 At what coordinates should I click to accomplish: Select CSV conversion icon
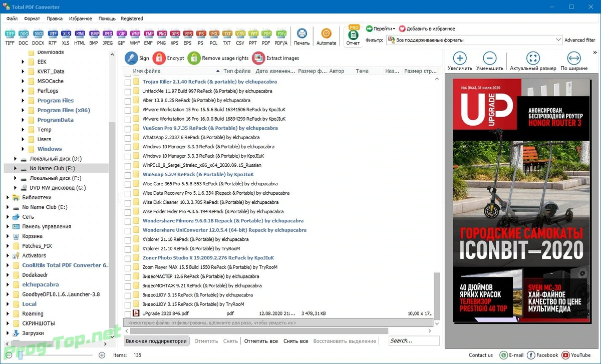point(240,35)
